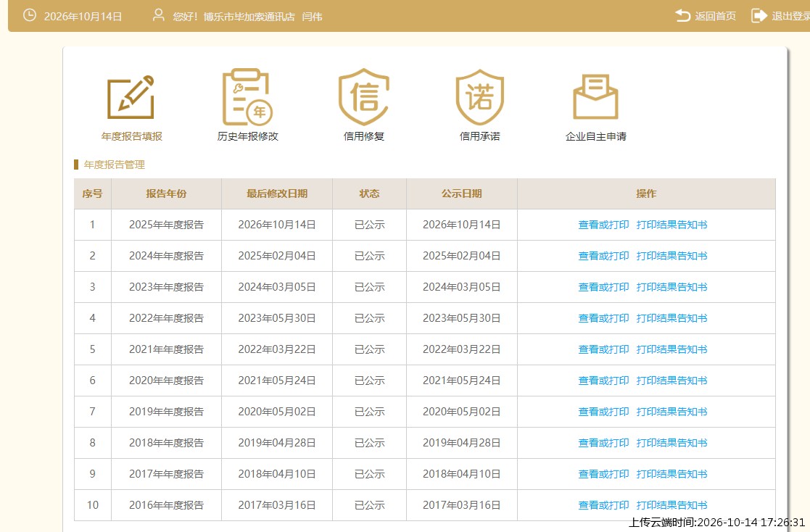Screen dimensions: 810x532
Task: Click the 信用承诺 menu label
Action: (480, 136)
